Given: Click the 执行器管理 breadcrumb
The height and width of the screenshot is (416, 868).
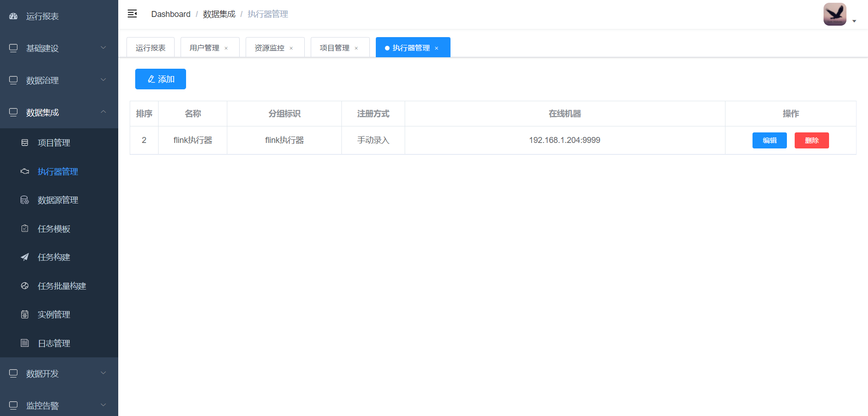Looking at the screenshot, I should pyautogui.click(x=268, y=14).
